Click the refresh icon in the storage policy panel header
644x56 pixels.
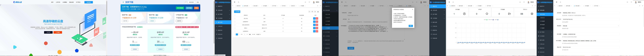tap(239, 2)
